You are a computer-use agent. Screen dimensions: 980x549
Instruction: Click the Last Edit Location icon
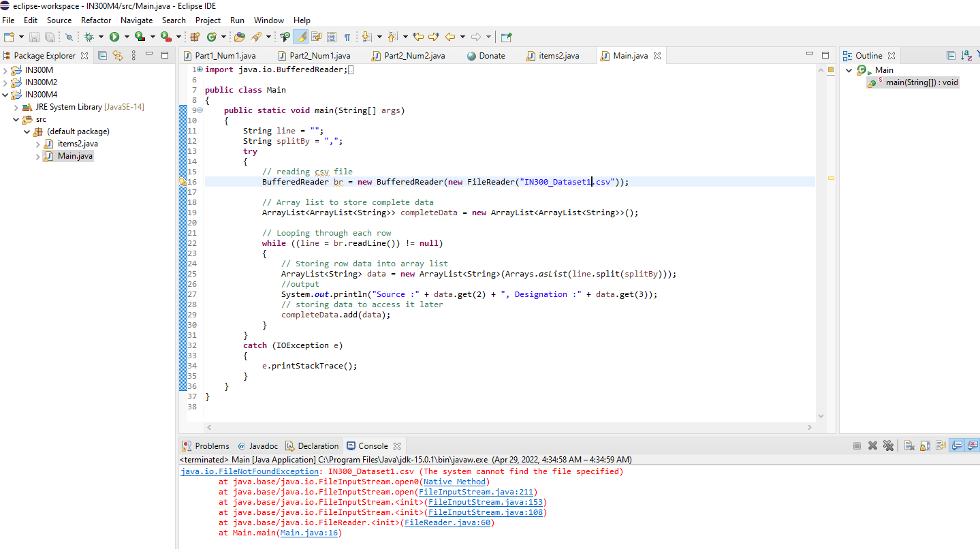(x=418, y=37)
